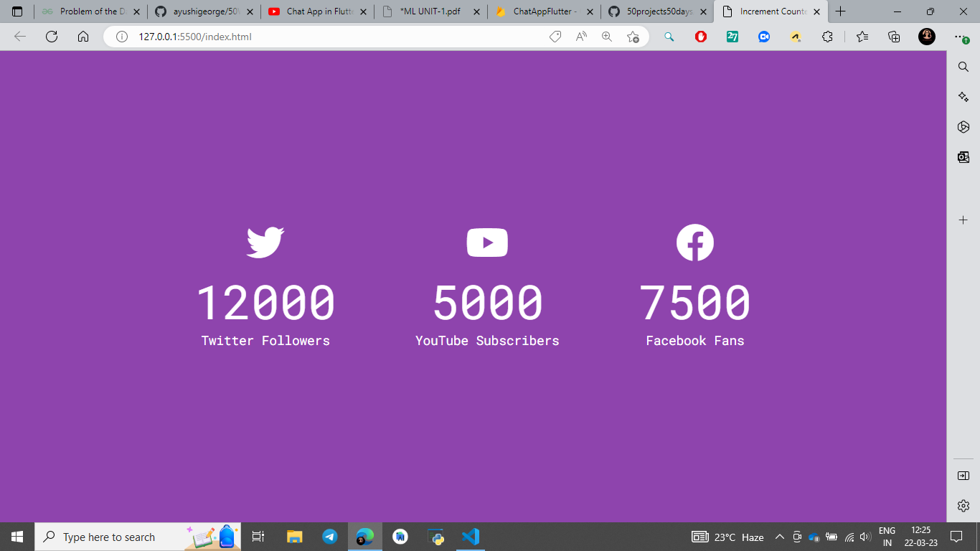Open a new tab with plus button
This screenshot has height=551, width=980.
841,11
